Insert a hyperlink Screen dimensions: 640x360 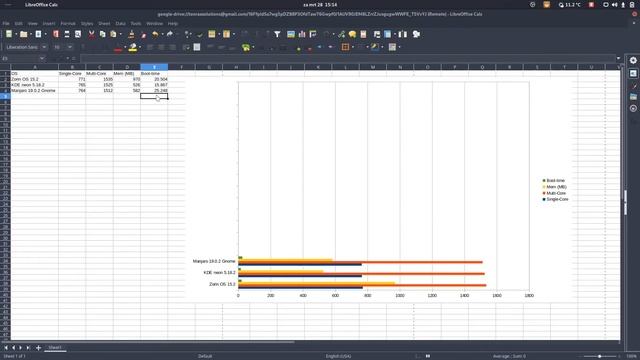341,34
